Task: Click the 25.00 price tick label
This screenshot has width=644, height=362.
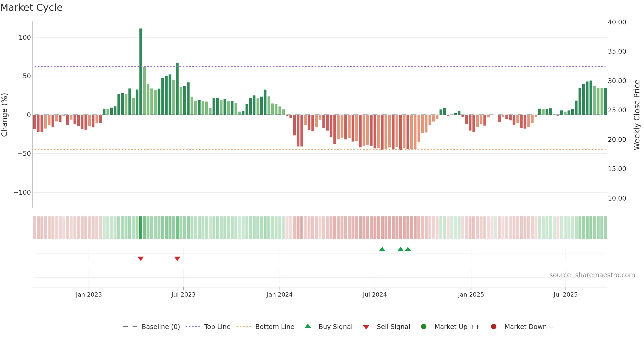Action: (x=617, y=110)
